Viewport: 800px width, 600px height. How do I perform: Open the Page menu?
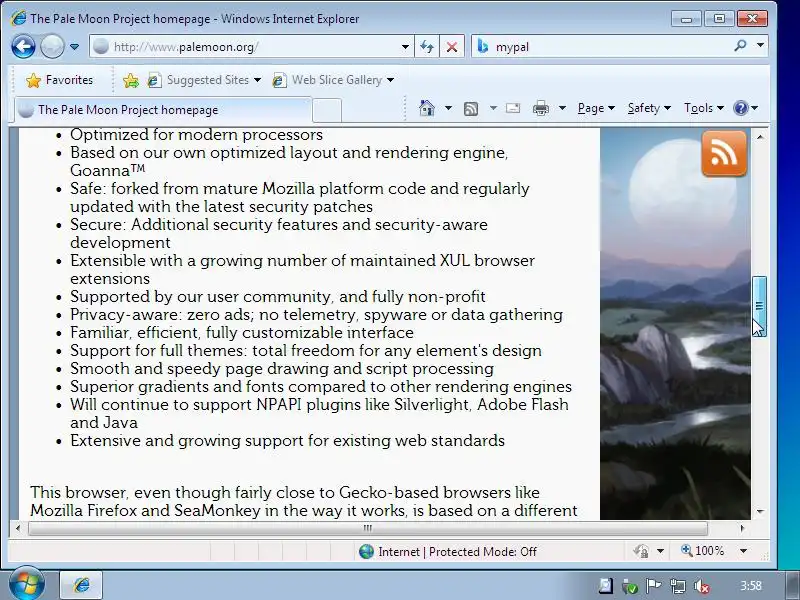point(595,108)
